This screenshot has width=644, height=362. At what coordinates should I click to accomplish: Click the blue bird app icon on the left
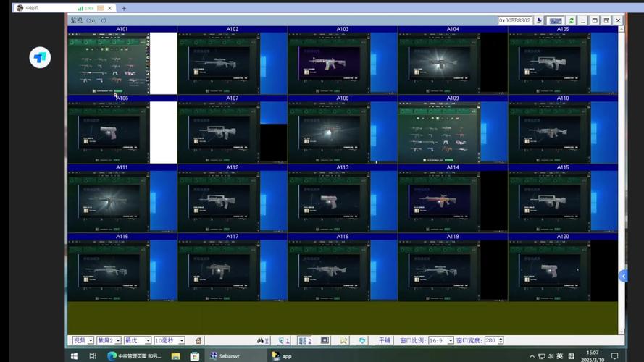point(40,57)
